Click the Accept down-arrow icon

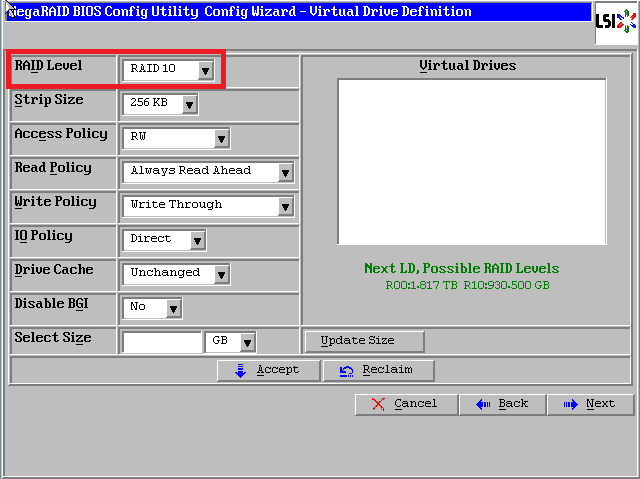241,370
